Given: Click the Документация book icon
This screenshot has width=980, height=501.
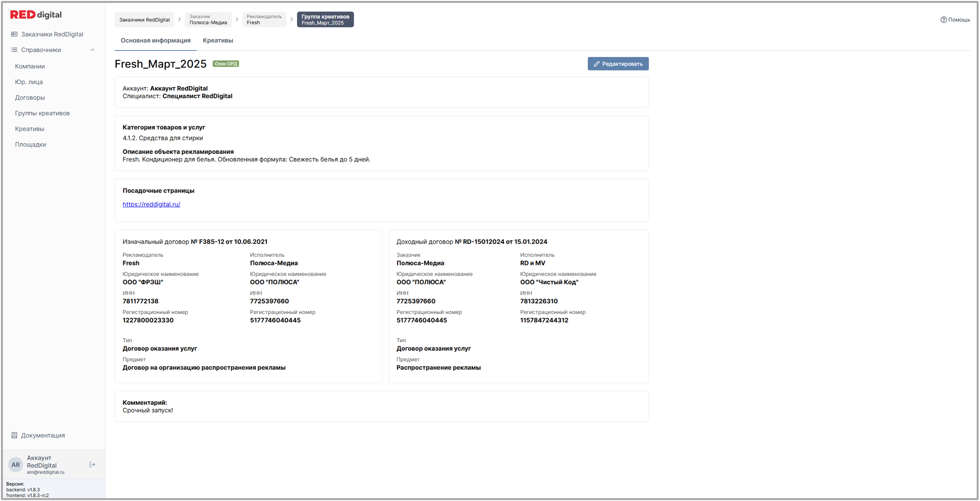Looking at the screenshot, I should 14,435.
